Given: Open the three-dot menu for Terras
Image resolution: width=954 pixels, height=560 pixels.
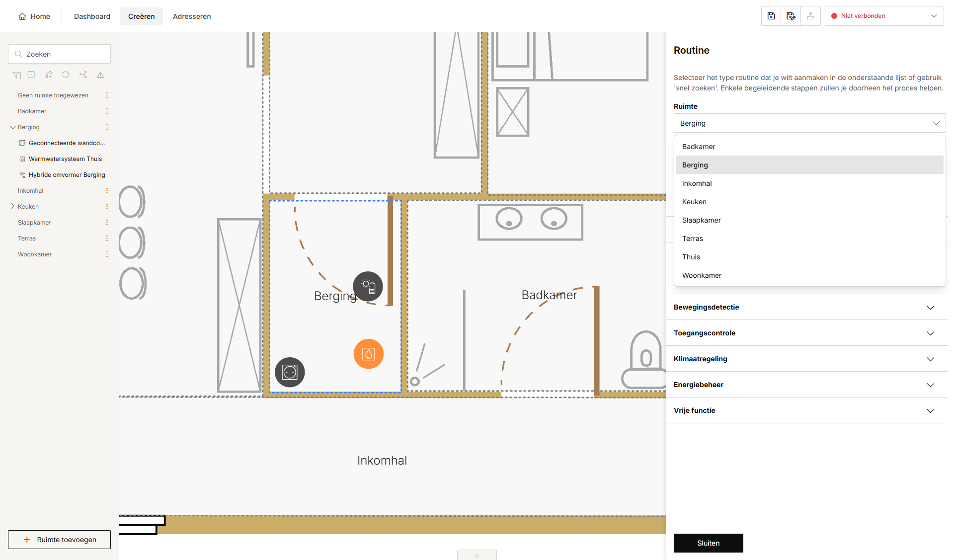Looking at the screenshot, I should [x=107, y=239].
